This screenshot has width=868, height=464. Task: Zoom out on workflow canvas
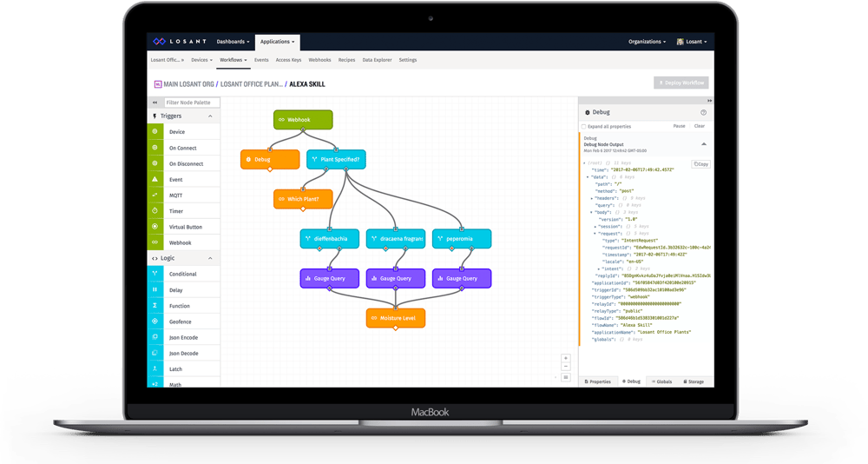[x=566, y=367]
